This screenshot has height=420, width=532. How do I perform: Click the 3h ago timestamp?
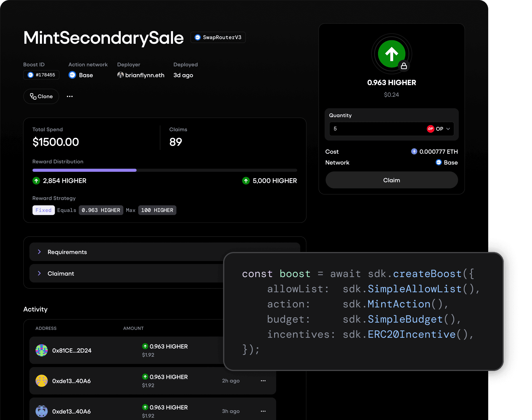(x=231, y=411)
